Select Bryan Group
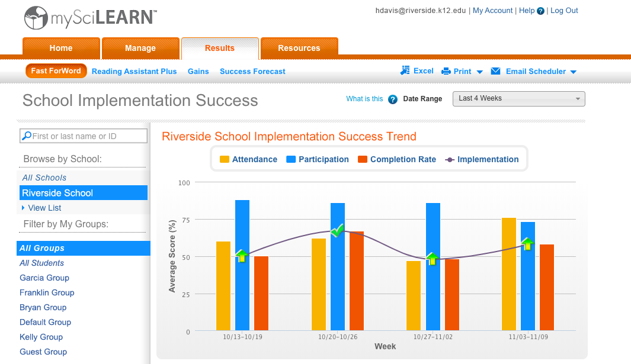This screenshot has width=631, height=364. coord(43,307)
